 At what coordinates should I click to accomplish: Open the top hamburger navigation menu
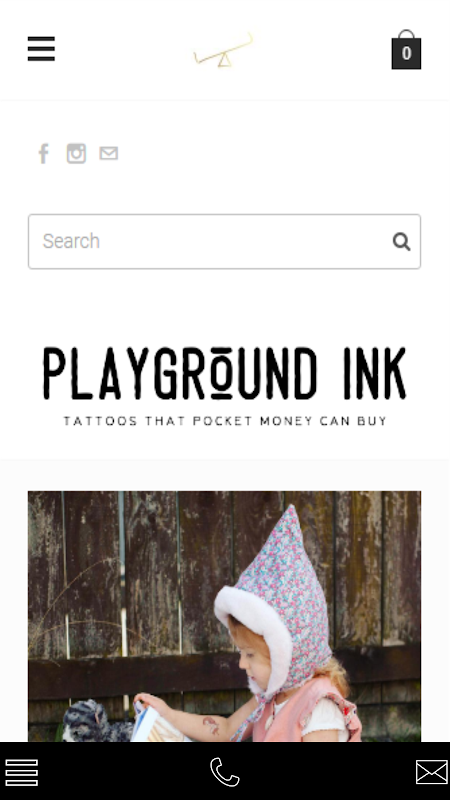(41, 48)
